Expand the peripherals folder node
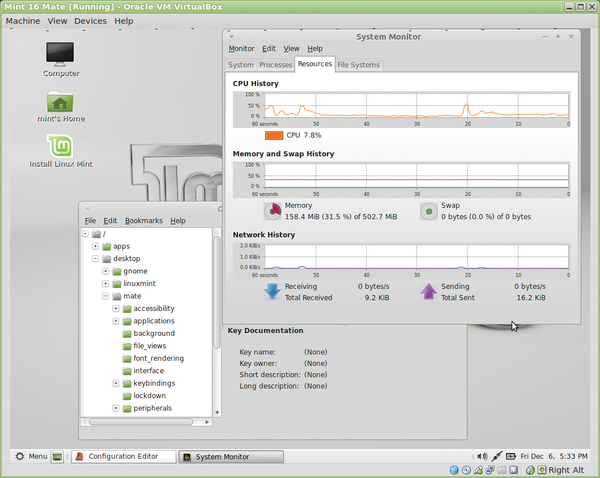The image size is (600, 478). tap(116, 408)
